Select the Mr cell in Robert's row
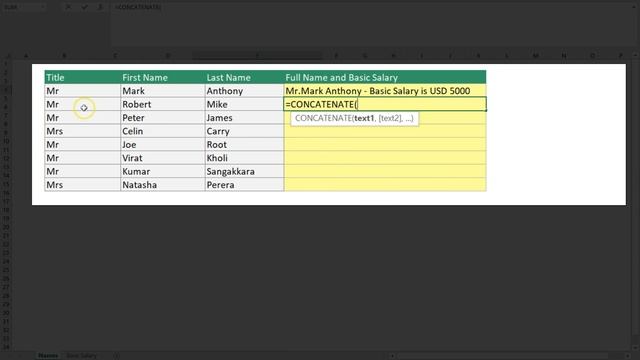This screenshot has width=640, height=360. coord(82,104)
